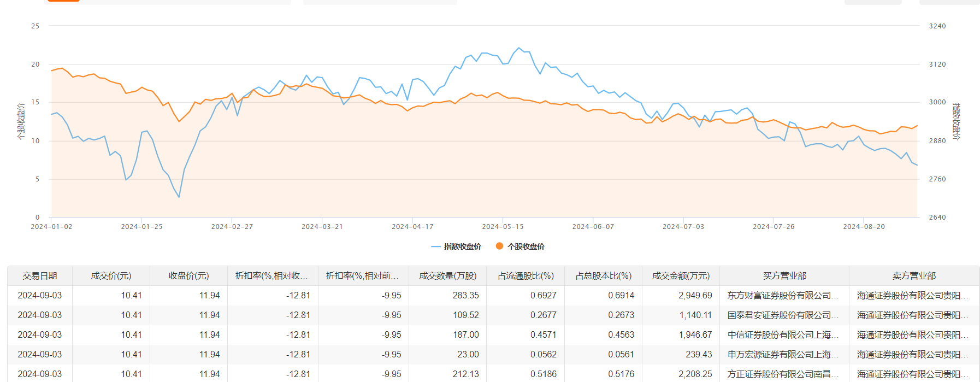This screenshot has width=980, height=382.
Task: Sort by the 成交数量(万股) column header
Action: [447, 276]
